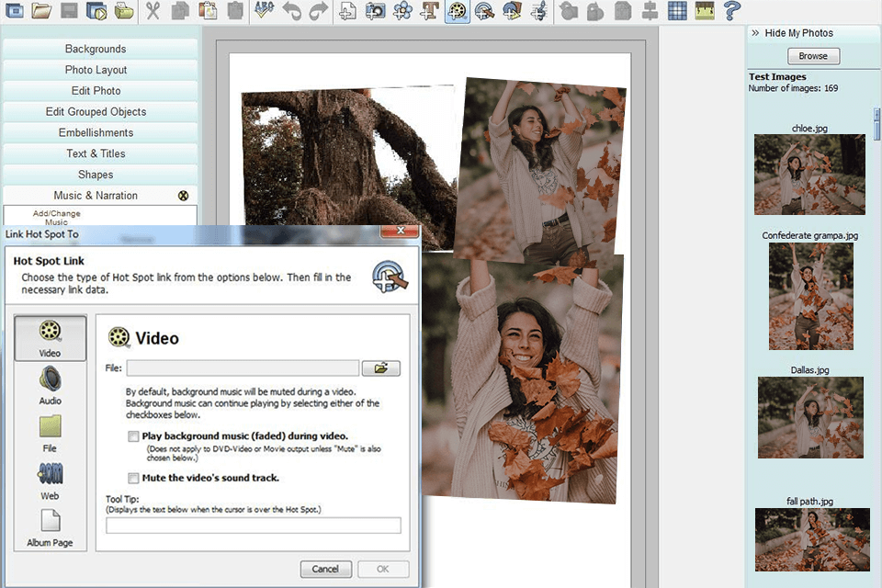Click the Browse button in My Photos
The width and height of the screenshot is (882, 588).
pos(813,56)
